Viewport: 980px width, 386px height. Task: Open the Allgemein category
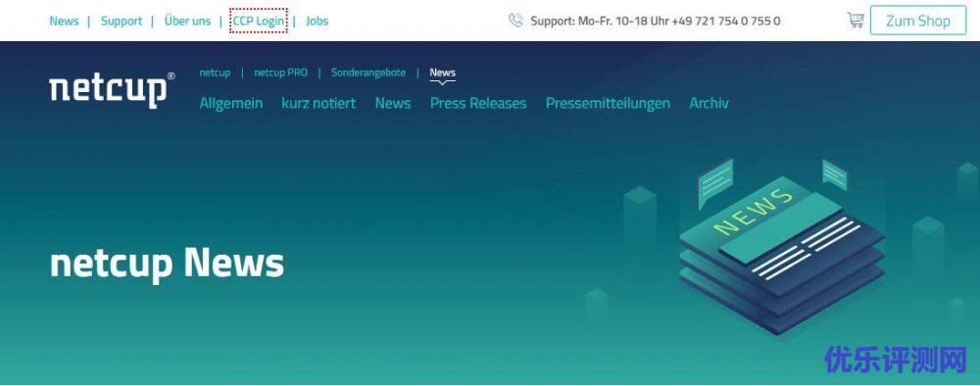pos(231,103)
